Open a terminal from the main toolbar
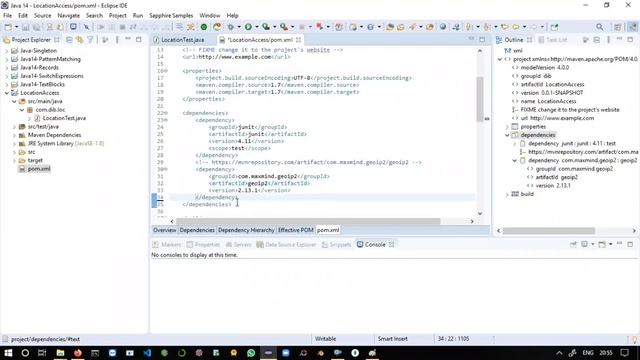The height and width of the screenshot is (360, 640). tap(73, 27)
